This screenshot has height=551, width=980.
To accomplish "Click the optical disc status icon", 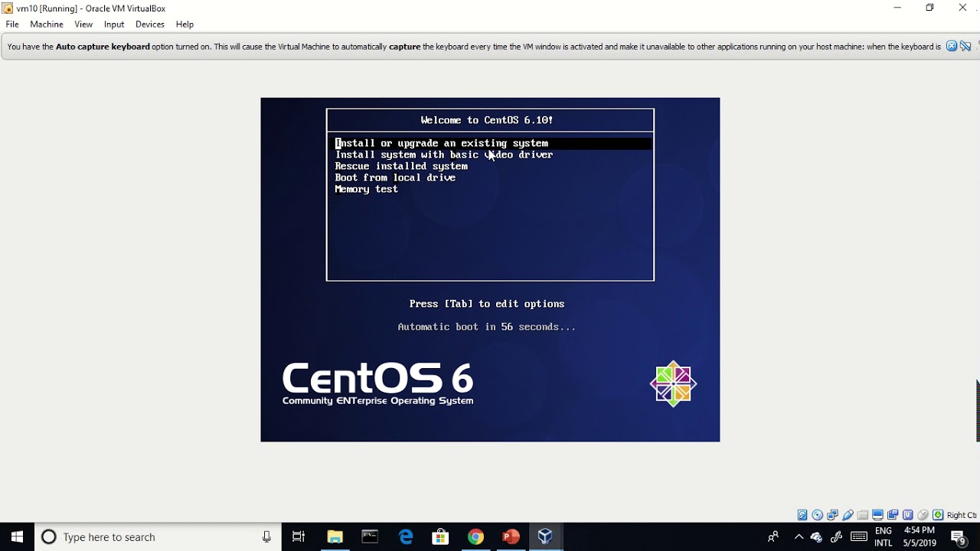I will tap(817, 515).
